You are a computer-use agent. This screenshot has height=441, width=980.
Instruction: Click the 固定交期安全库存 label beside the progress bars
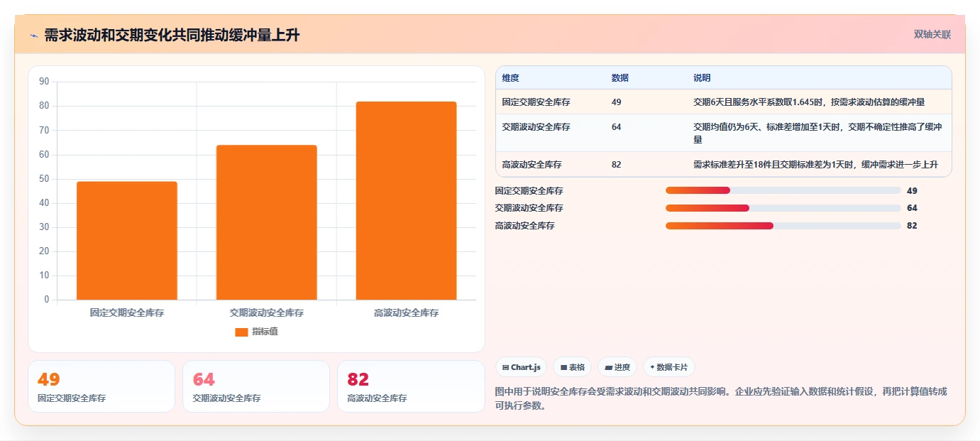[529, 191]
